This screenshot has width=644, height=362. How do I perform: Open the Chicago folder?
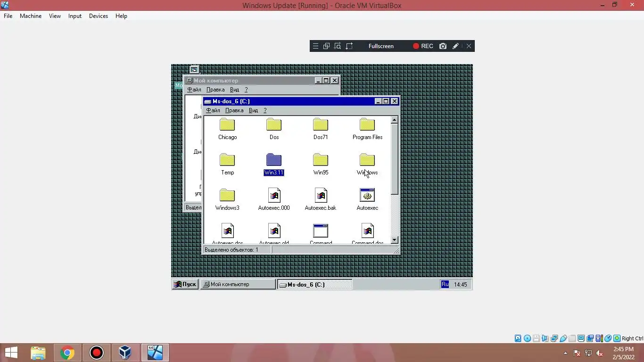pyautogui.click(x=227, y=129)
